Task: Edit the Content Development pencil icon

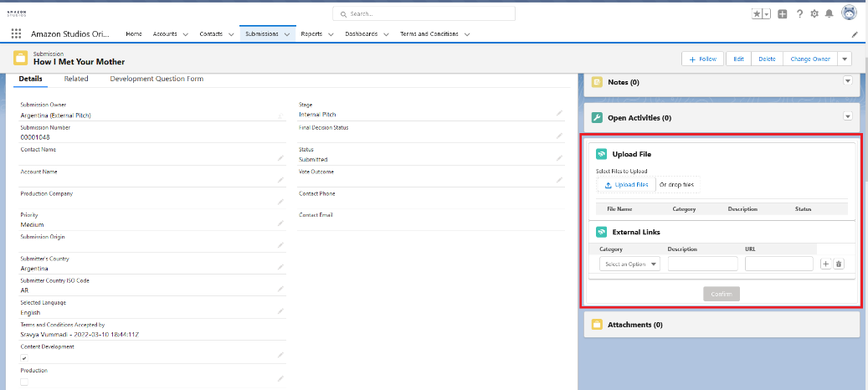Action: coord(280,355)
